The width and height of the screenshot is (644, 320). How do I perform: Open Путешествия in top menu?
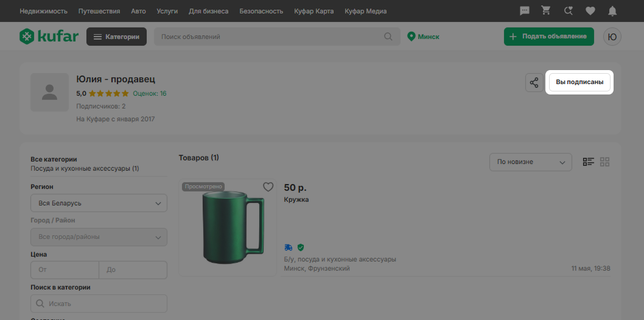pos(99,11)
